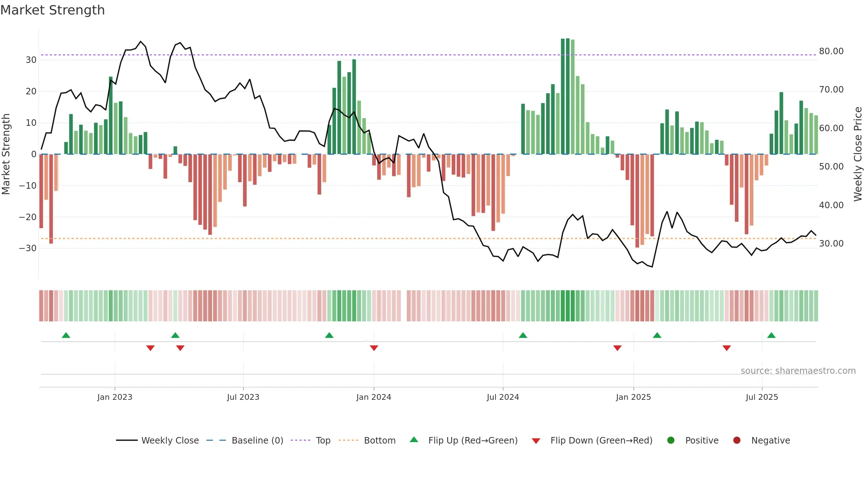Image resolution: width=868 pixels, height=488 pixels.
Task: Click the 20 Market Strength axis label
Action: [31, 91]
